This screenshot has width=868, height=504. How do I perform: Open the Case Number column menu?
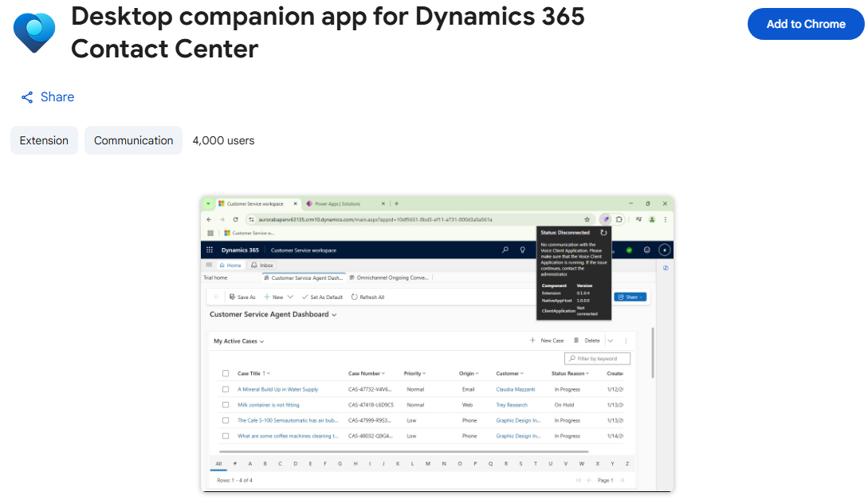click(x=367, y=373)
